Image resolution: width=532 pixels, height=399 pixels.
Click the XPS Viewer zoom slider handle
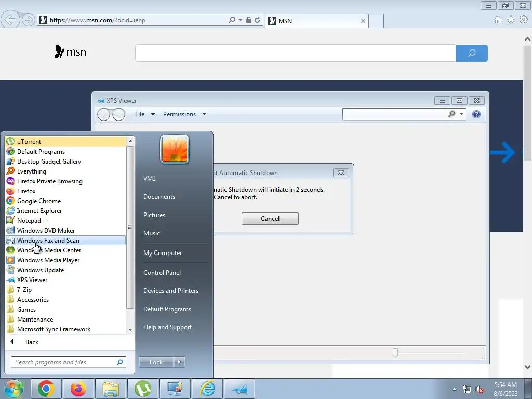tap(395, 352)
